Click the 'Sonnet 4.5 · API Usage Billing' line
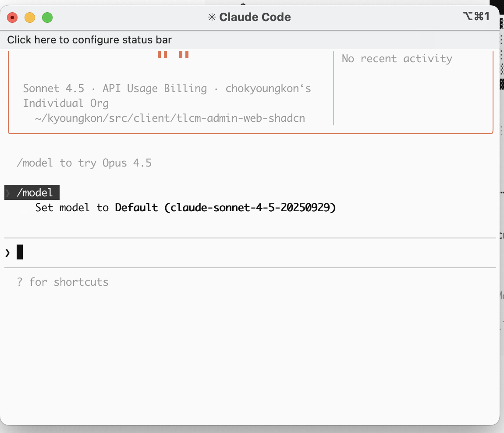 pyautogui.click(x=167, y=89)
